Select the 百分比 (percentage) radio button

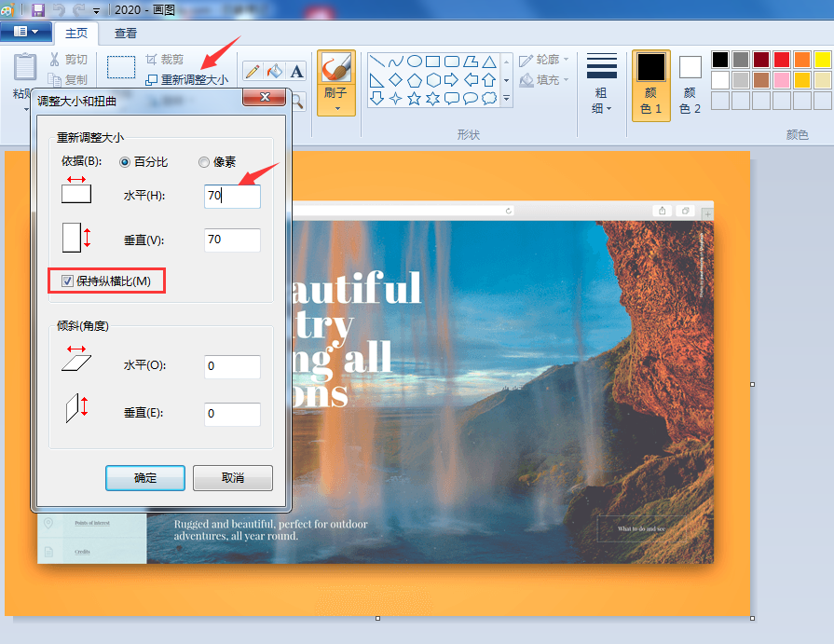125,162
